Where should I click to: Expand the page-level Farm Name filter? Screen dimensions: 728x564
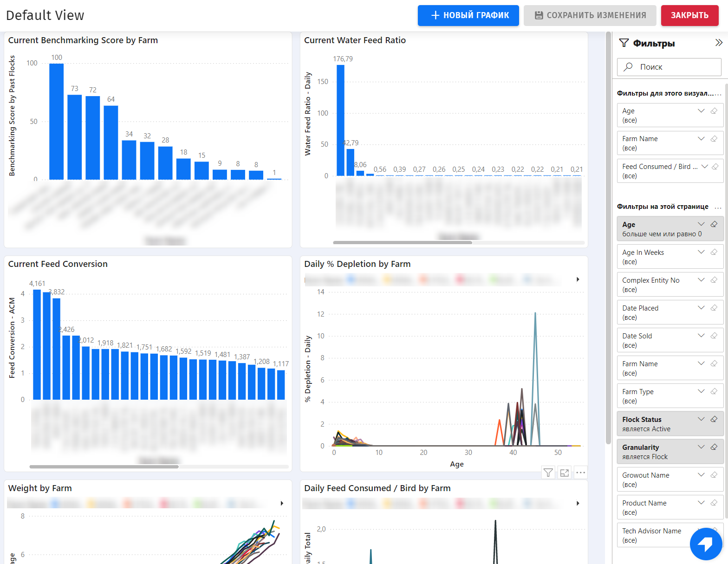coord(701,363)
